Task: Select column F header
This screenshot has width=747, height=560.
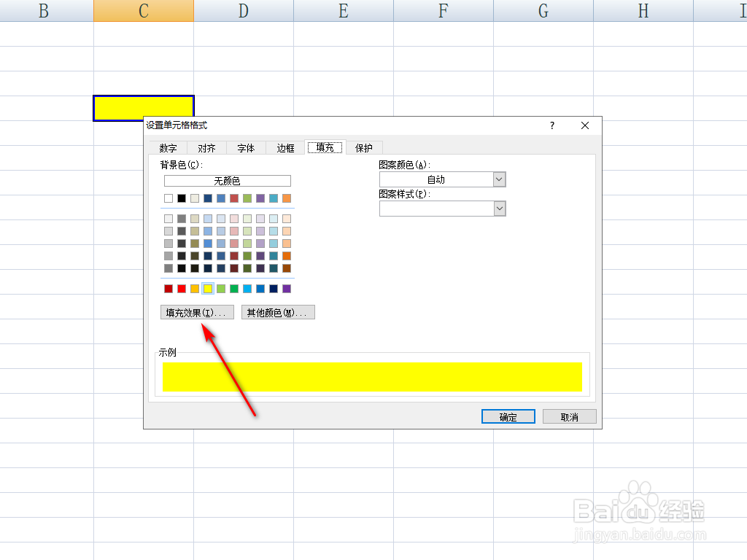Action: [x=444, y=10]
